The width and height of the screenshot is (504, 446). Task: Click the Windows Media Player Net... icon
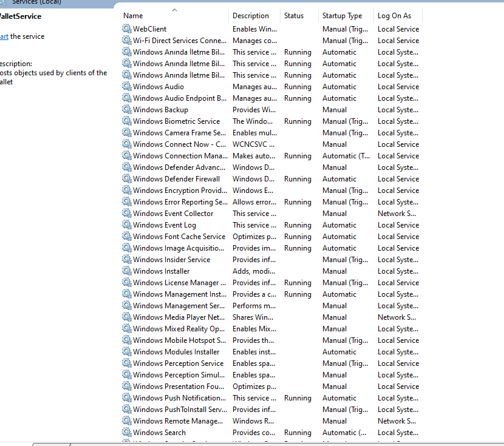coord(127,317)
